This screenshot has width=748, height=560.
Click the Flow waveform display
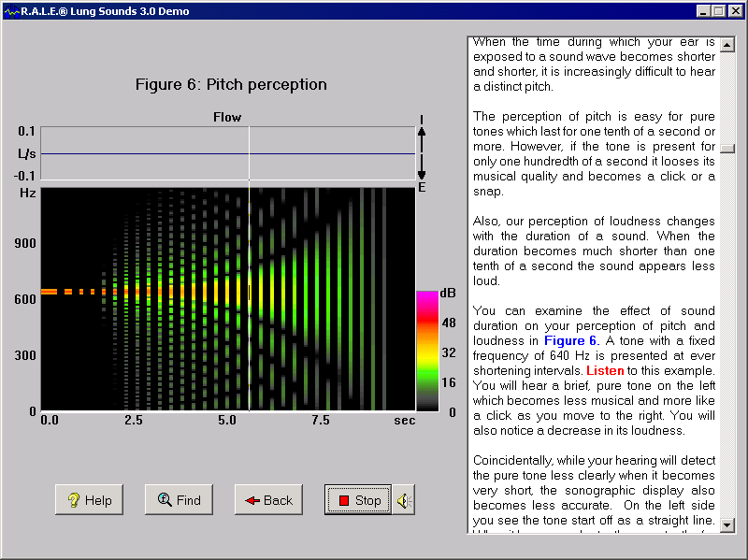click(x=224, y=152)
